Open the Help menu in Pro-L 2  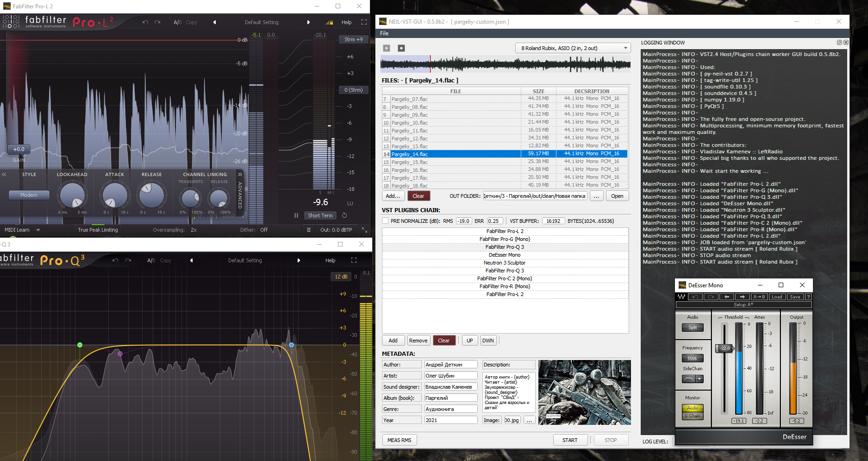click(346, 22)
